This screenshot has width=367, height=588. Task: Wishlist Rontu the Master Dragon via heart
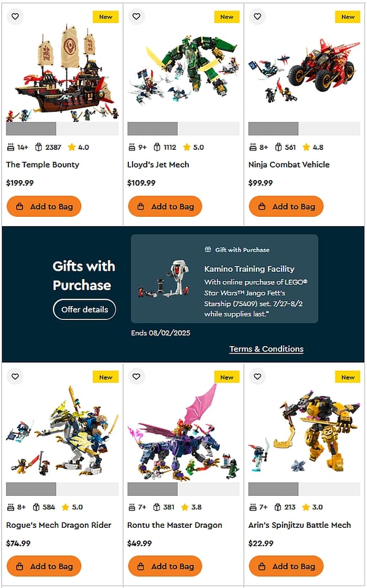(x=136, y=376)
